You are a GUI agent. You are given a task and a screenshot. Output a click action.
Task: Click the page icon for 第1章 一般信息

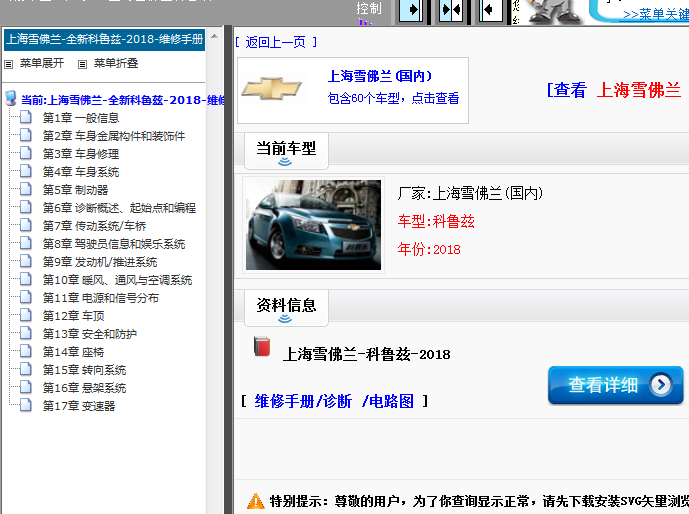click(x=26, y=117)
